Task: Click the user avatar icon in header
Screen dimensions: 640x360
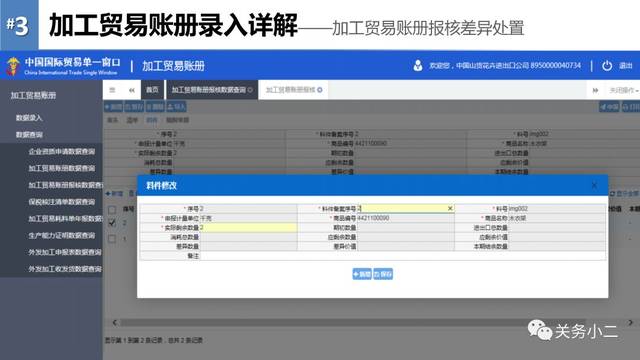Action: [418, 65]
